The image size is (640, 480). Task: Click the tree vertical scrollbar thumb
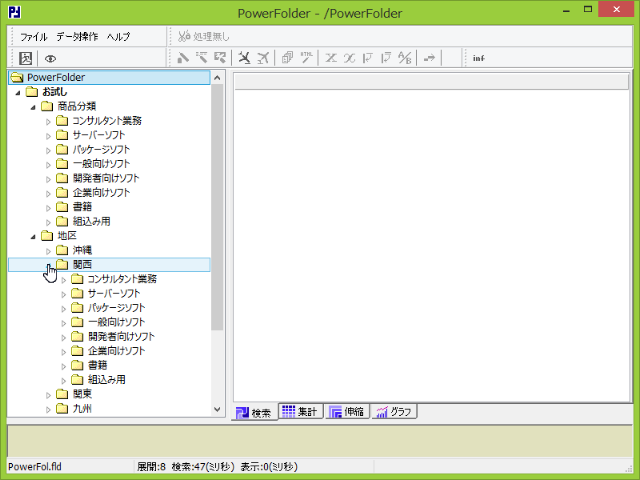pyautogui.click(x=217, y=207)
